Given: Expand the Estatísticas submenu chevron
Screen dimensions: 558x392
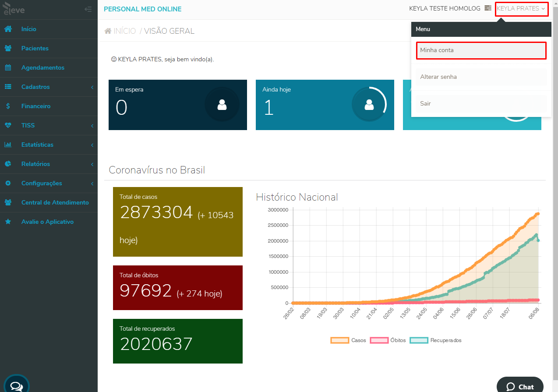Looking at the screenshot, I should pos(92,145).
